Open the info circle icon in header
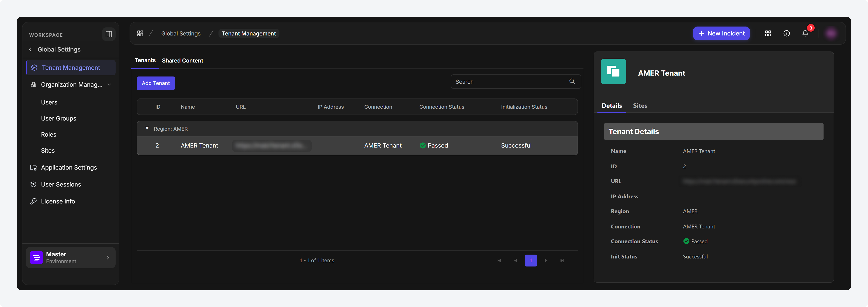Image resolution: width=868 pixels, height=307 pixels. click(x=786, y=33)
